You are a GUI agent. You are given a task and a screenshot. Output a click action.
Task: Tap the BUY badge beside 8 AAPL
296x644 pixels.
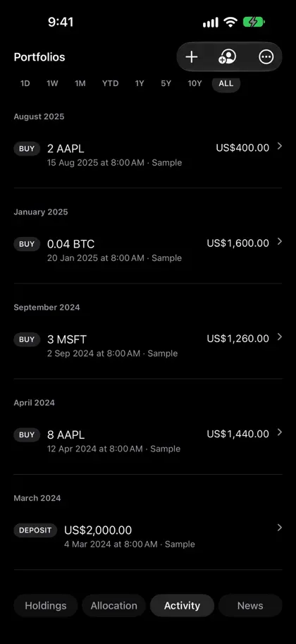(x=27, y=435)
